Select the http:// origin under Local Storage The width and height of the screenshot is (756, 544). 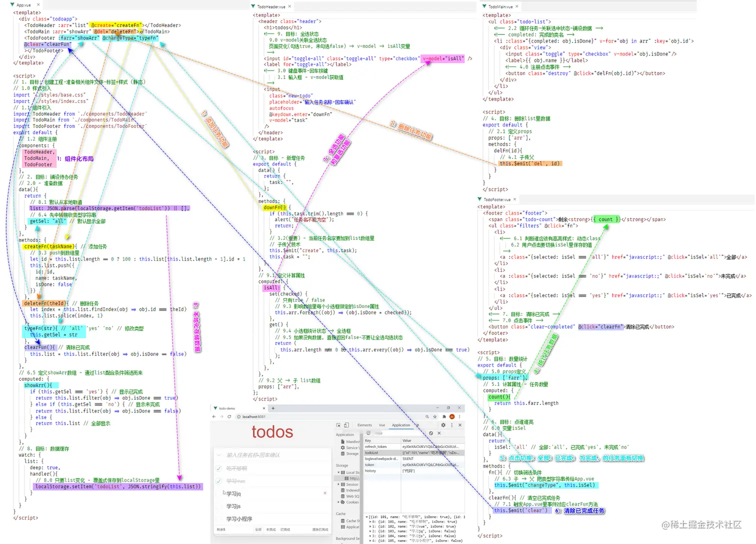click(352, 478)
